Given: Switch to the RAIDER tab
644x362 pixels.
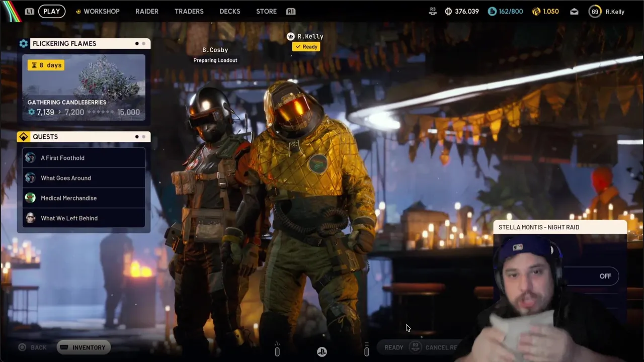Looking at the screenshot, I should tap(147, 11).
